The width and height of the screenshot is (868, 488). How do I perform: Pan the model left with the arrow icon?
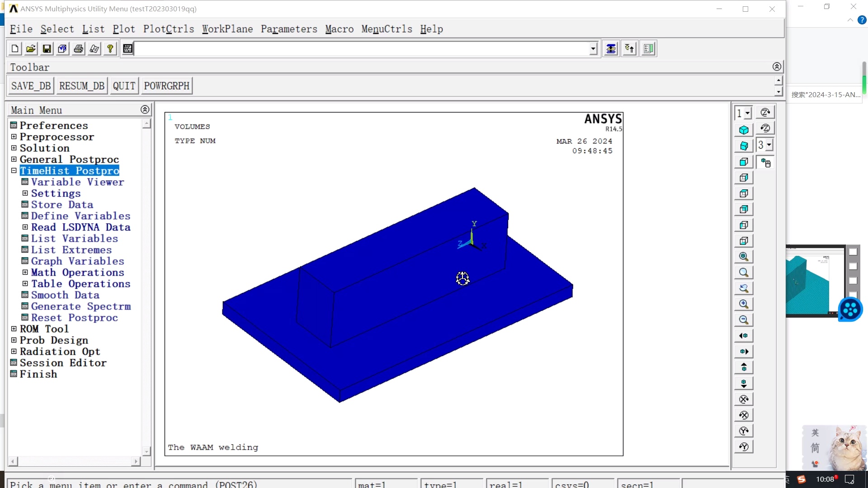tap(744, 335)
